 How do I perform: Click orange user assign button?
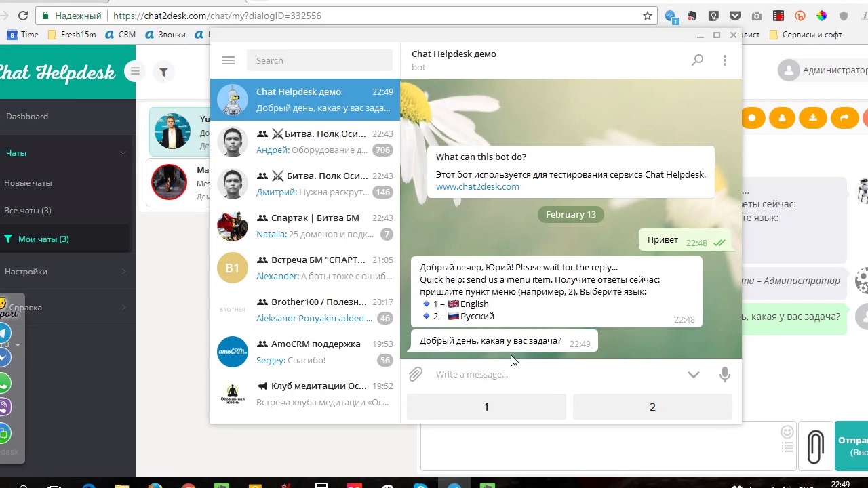coord(782,118)
